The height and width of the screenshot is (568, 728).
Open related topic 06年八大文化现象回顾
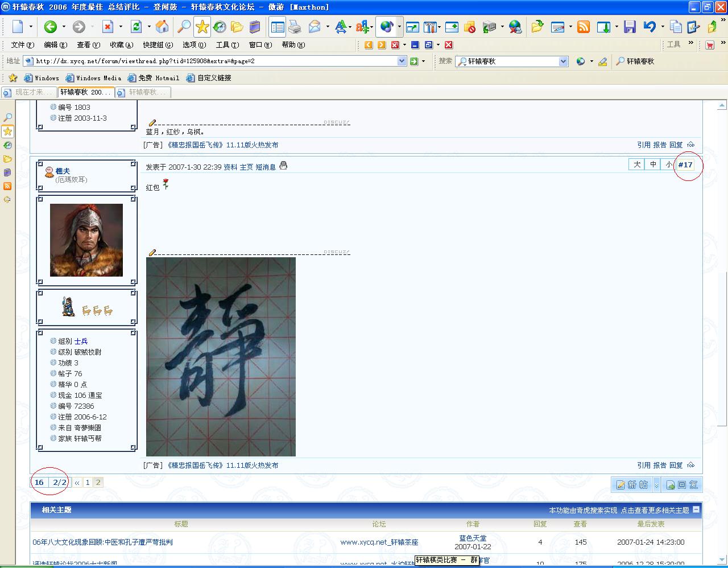pos(102,542)
